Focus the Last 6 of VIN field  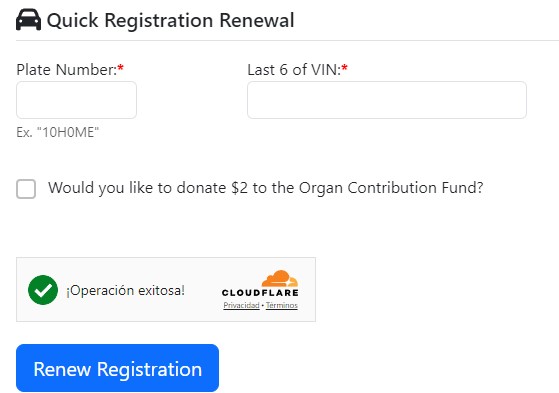point(387,100)
